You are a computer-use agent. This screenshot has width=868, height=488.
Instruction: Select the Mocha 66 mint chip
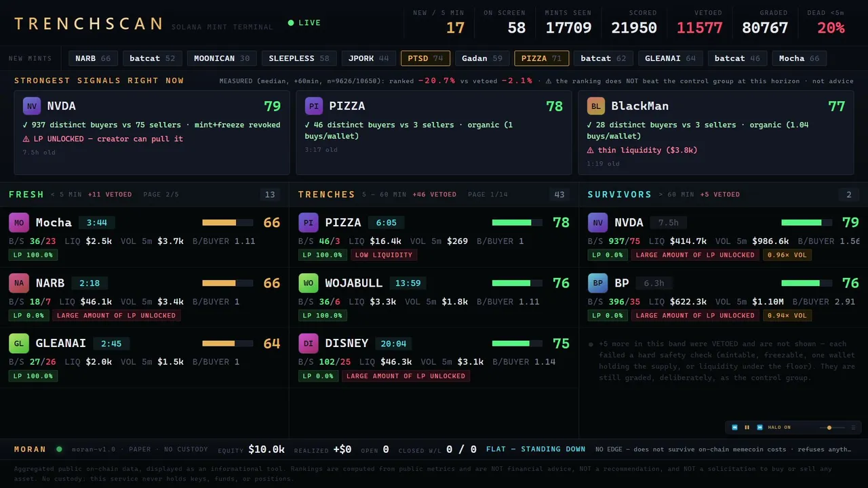coord(800,58)
